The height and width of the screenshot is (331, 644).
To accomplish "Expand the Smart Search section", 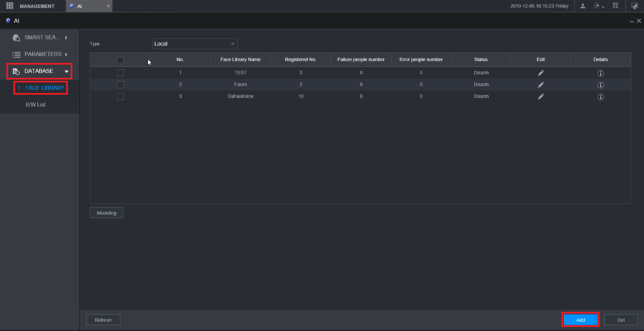I will 39,38.
